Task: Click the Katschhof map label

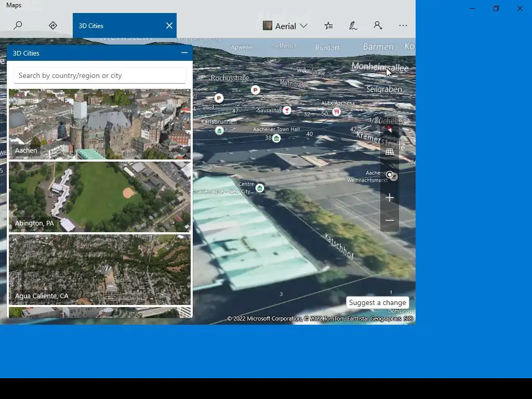Action: (339, 246)
